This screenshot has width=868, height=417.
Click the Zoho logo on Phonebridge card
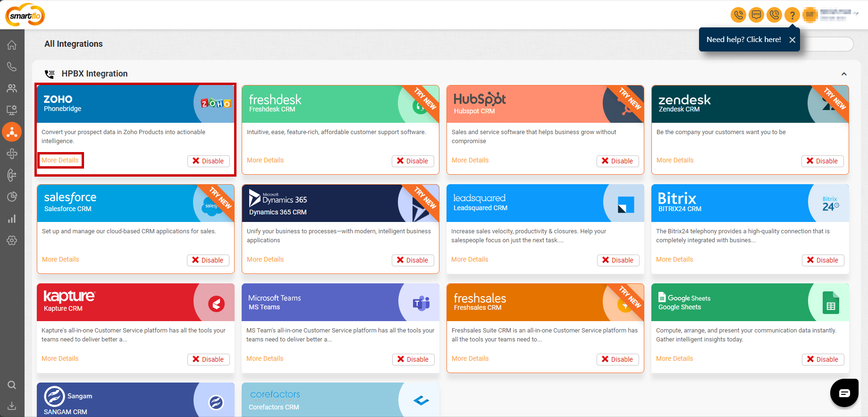[216, 103]
